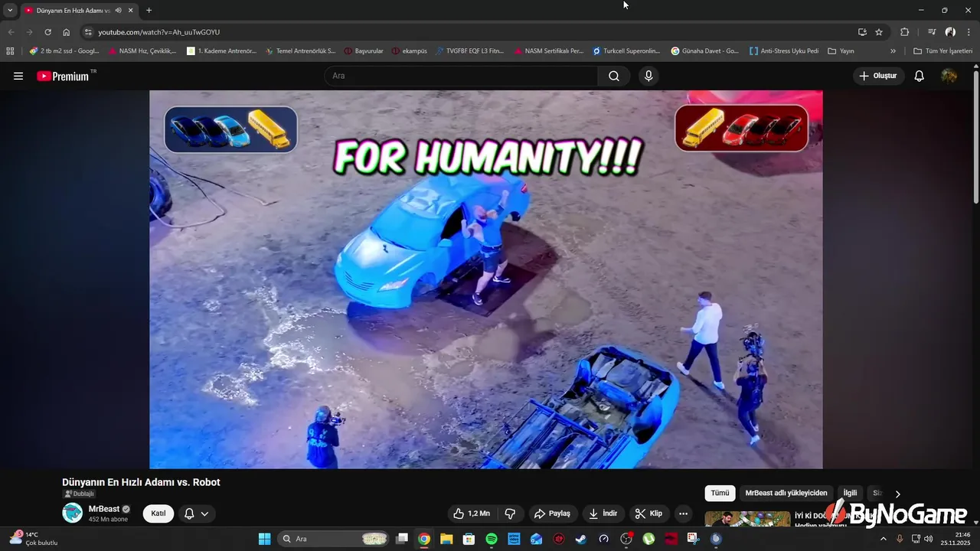Open Chrome extensions puzzle icon
The image size is (980, 551).
[x=905, y=32]
